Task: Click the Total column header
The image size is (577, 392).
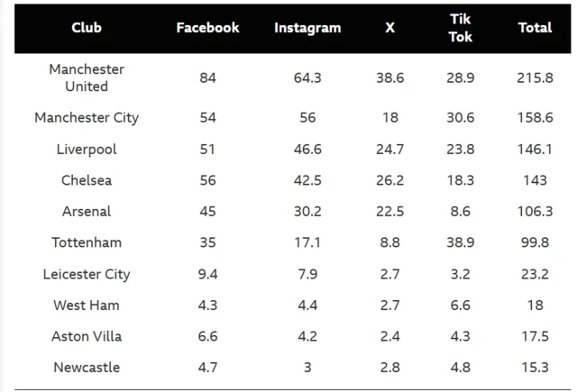Action: tap(535, 28)
